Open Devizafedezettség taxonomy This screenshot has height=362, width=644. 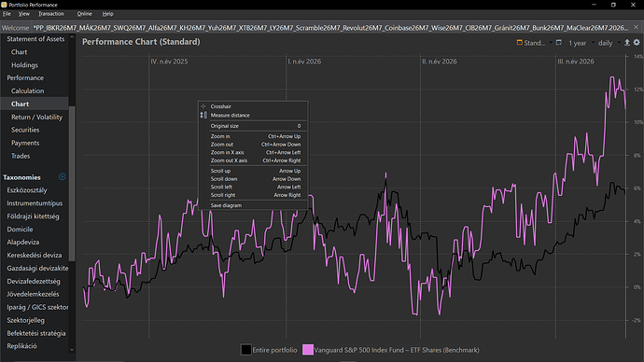[34, 282]
